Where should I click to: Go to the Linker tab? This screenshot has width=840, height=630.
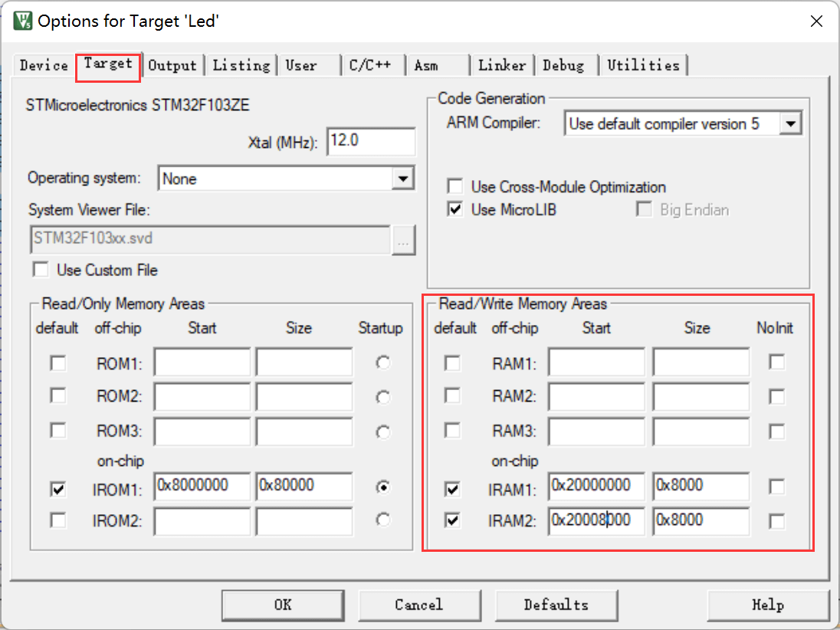pos(502,66)
